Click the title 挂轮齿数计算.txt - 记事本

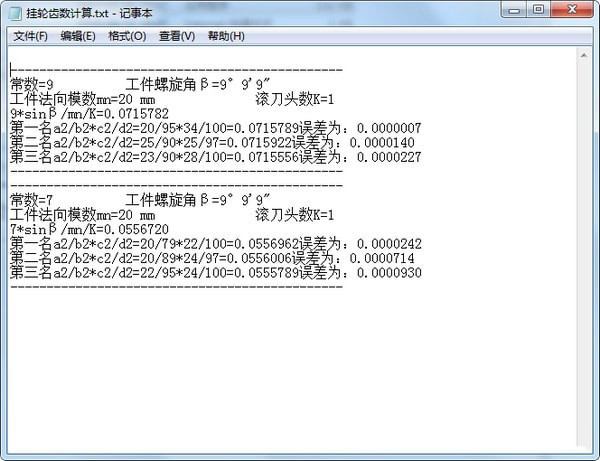[89, 13]
